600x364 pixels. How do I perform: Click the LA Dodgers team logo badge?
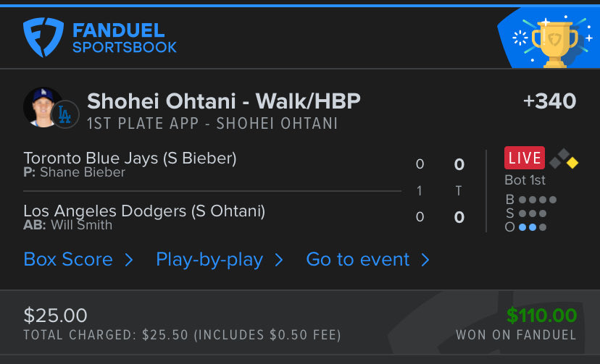pos(65,114)
